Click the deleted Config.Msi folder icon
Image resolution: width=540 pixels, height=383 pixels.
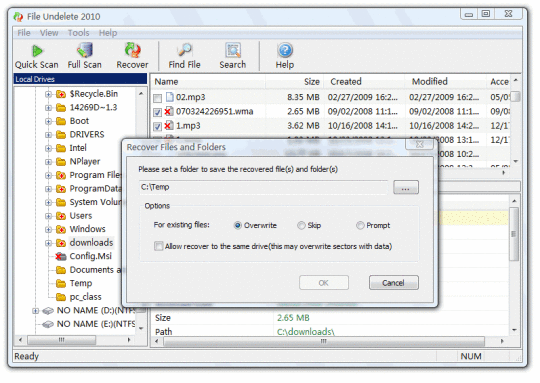coord(61,257)
